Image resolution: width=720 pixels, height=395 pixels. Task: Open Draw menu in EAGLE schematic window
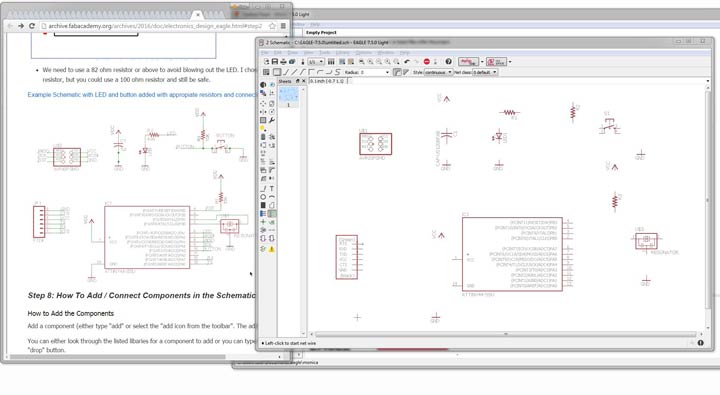click(292, 53)
